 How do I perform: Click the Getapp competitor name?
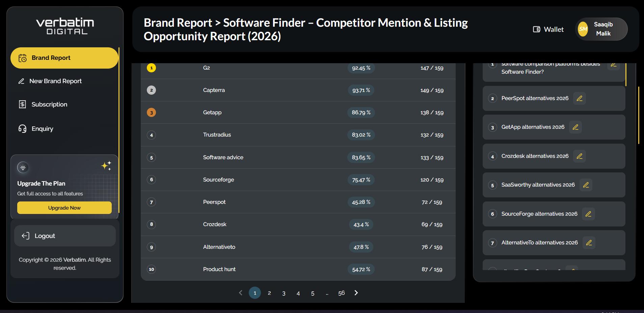(212, 113)
